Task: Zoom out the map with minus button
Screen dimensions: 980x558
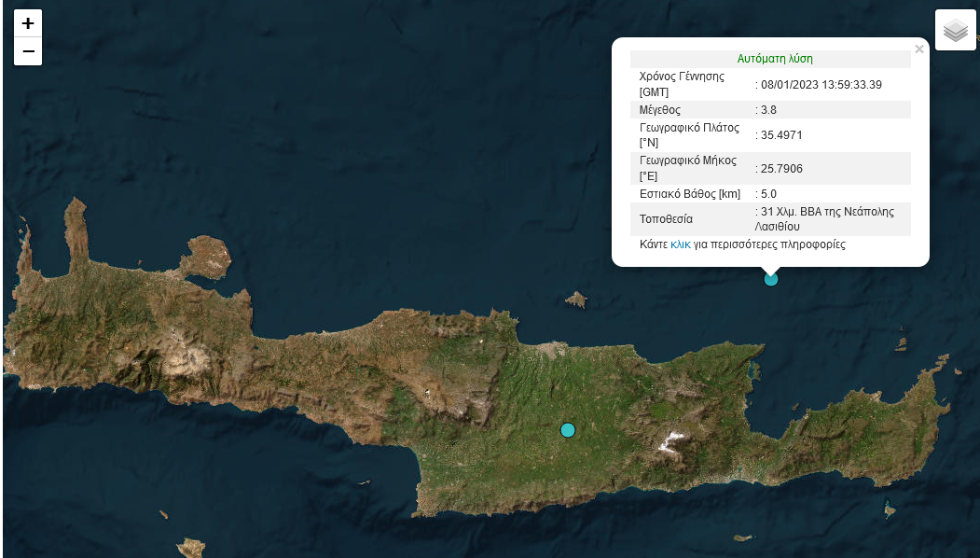Action: pos(28,51)
